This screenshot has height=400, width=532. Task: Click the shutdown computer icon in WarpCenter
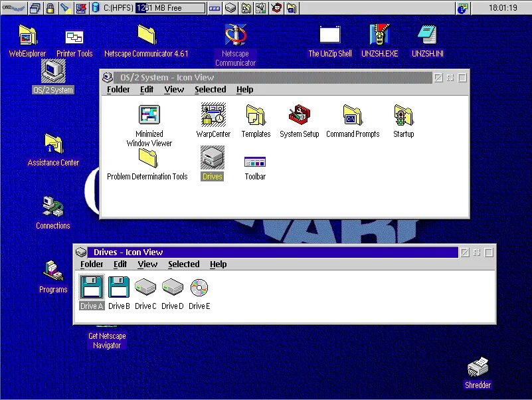pos(81,8)
